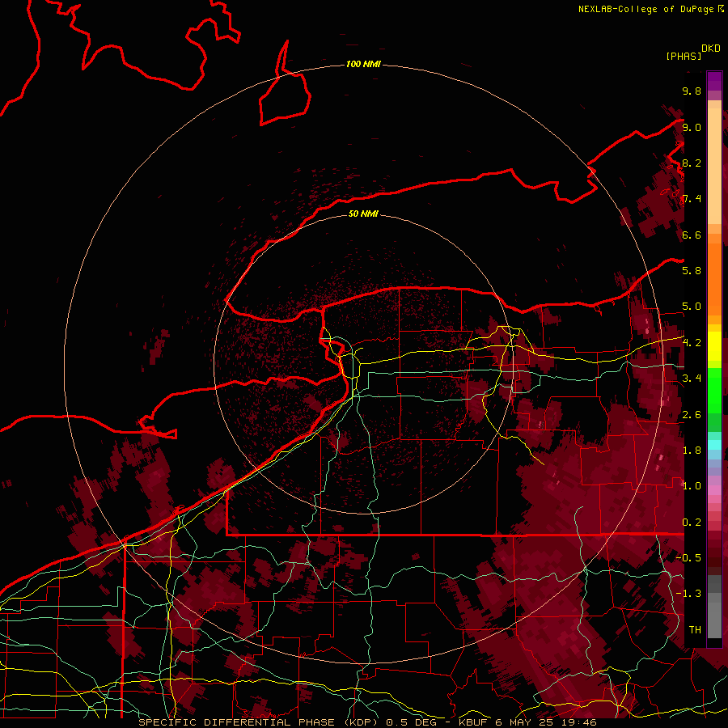728x728 pixels.
Task: Click the 5.0 value on color scale
Action: (x=692, y=307)
